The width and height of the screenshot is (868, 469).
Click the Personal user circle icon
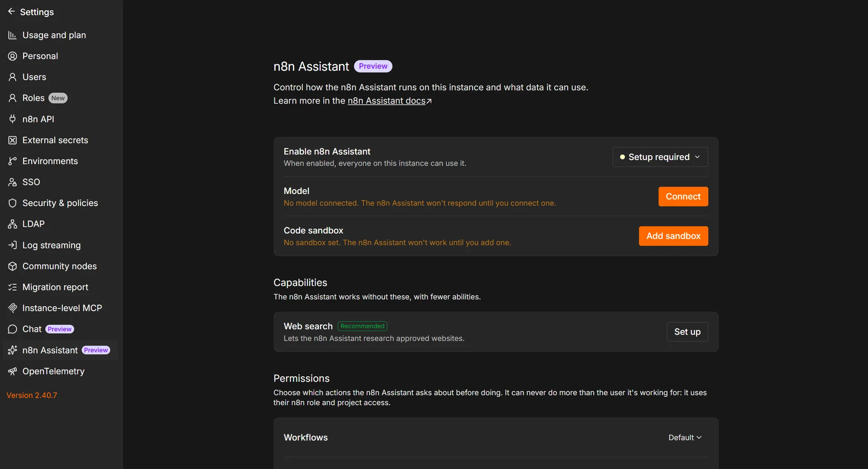coord(12,56)
